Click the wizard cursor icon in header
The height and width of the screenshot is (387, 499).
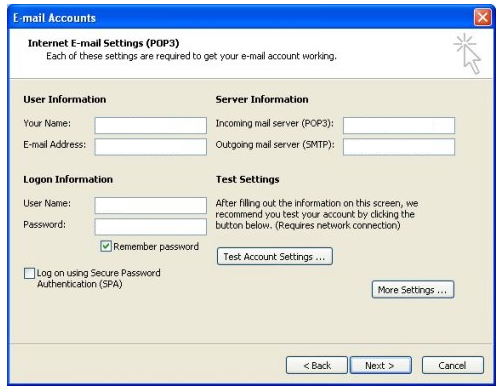coord(467,53)
